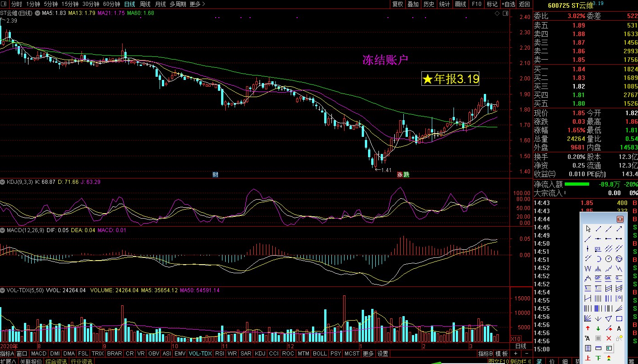
Task: Pick the rectangle drawing tool
Action: (619, 318)
